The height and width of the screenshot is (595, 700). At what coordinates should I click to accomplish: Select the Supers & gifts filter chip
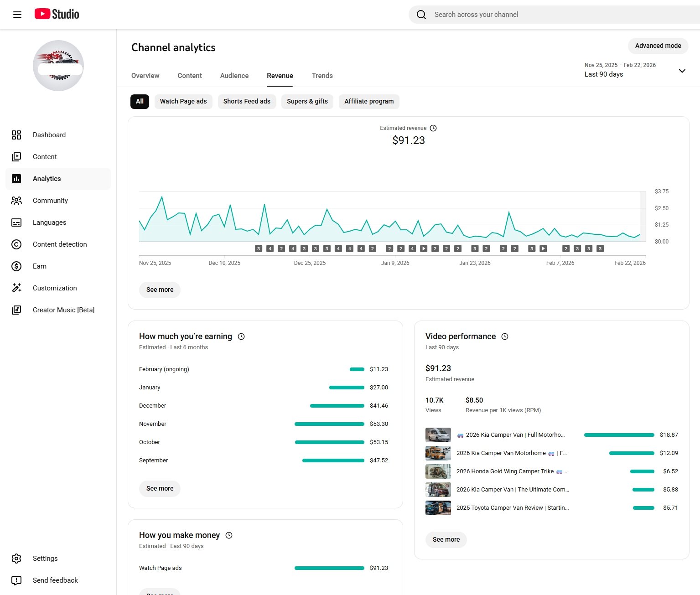coord(307,102)
